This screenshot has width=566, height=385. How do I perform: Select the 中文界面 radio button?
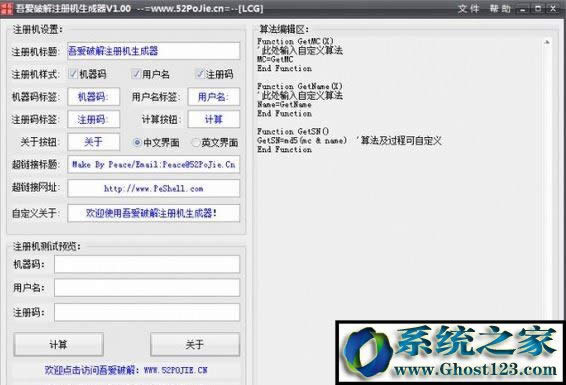137,143
